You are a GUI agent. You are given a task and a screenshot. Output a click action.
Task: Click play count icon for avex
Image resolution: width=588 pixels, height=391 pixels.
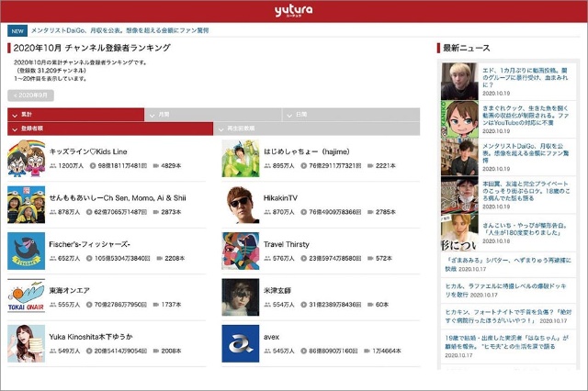point(304,351)
